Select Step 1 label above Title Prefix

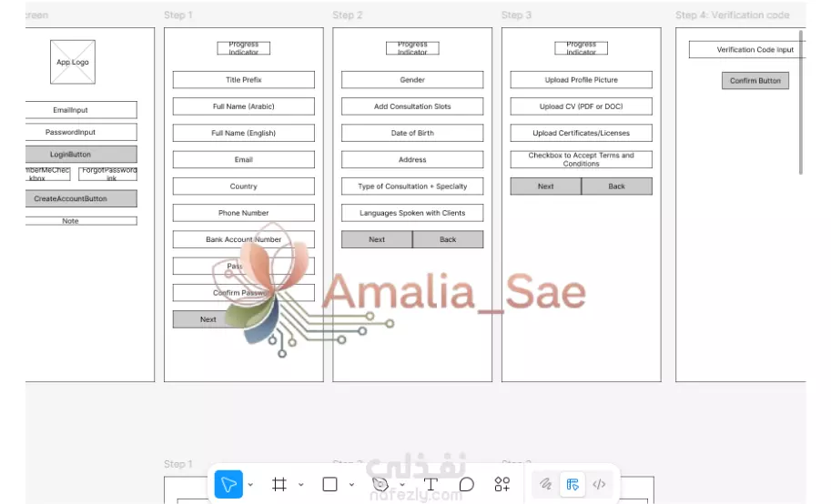178,15
